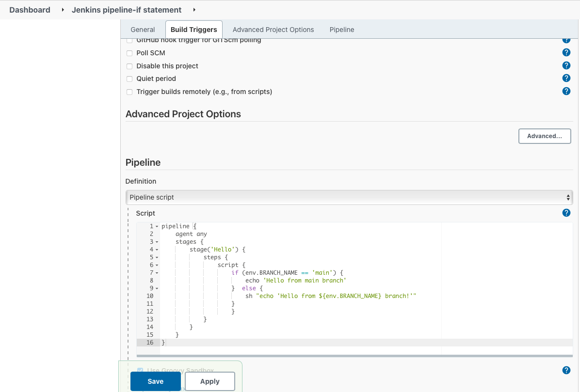Save the pipeline configuration

[155, 381]
